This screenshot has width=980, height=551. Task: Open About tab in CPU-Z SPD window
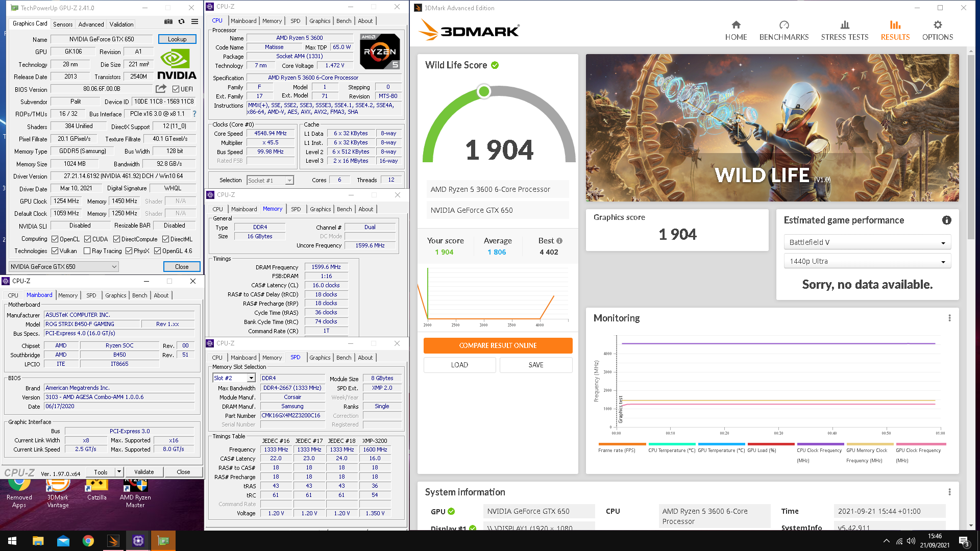pos(365,358)
